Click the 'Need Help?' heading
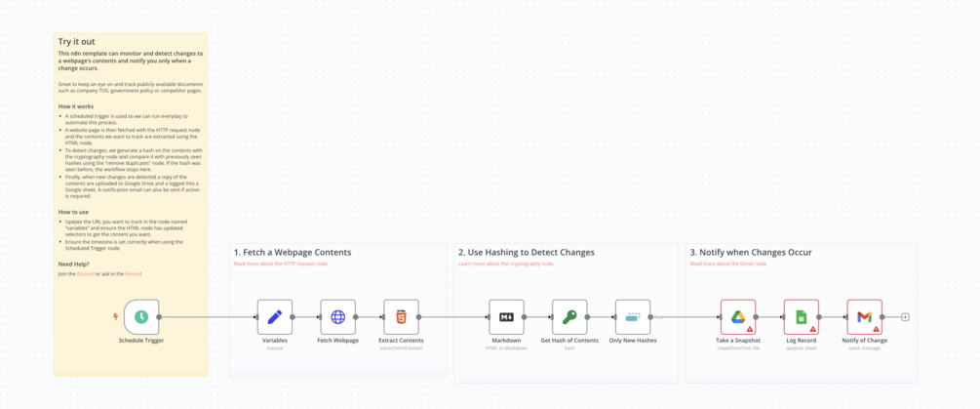 [74, 265]
